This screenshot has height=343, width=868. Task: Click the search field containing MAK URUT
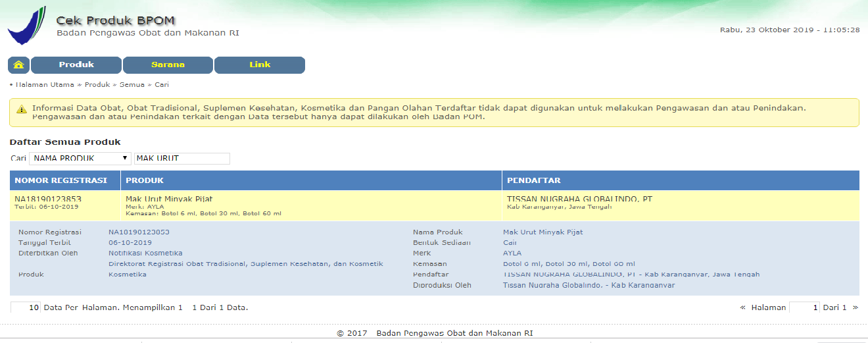[x=182, y=158]
